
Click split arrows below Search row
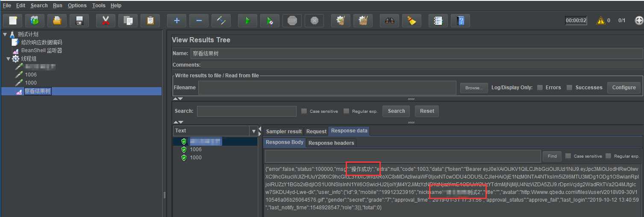pyautogui.click(x=177, y=122)
